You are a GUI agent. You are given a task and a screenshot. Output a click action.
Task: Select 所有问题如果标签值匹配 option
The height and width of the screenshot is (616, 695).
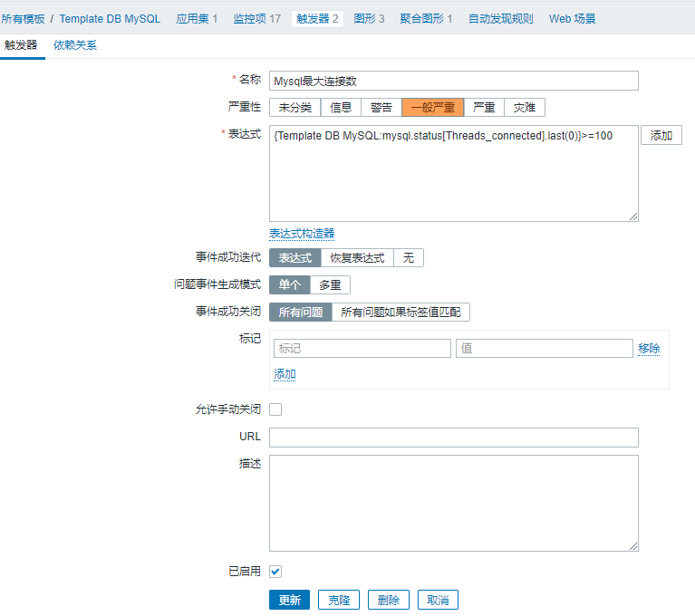pyautogui.click(x=401, y=312)
